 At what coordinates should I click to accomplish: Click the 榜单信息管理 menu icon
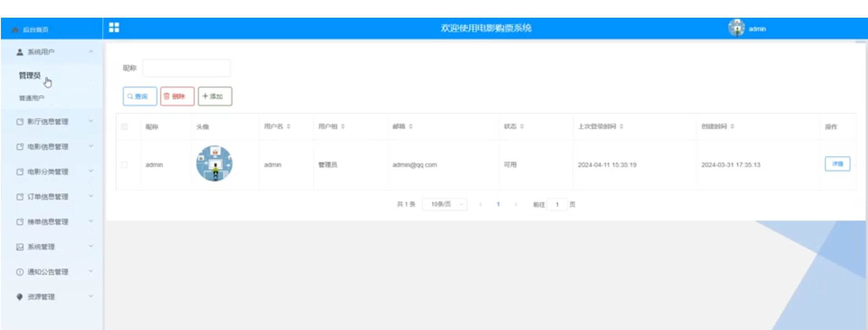[19, 222]
